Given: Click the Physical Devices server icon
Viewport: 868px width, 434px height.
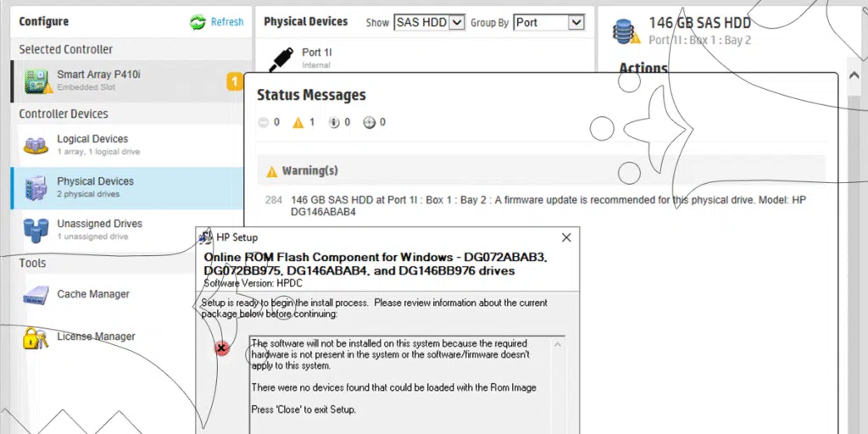Looking at the screenshot, I should click(x=36, y=187).
